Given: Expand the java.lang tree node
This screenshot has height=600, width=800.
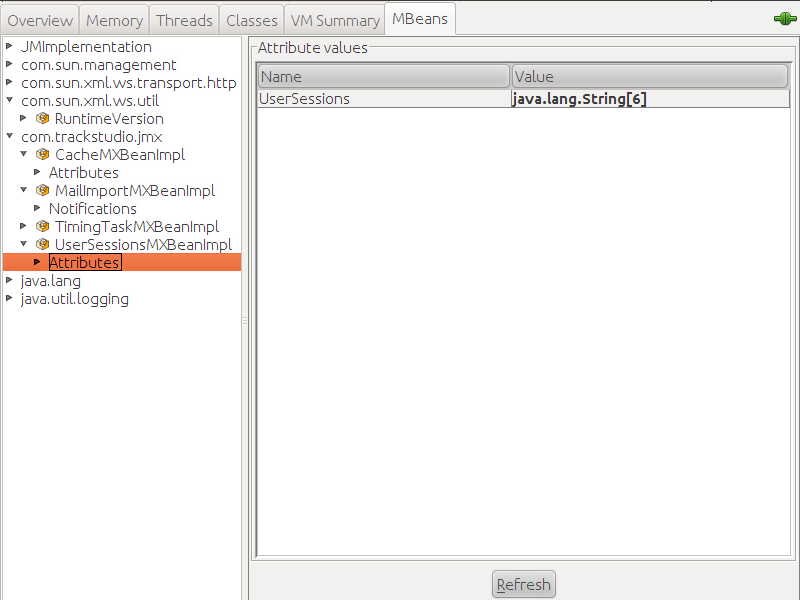Looking at the screenshot, I should click(9, 281).
